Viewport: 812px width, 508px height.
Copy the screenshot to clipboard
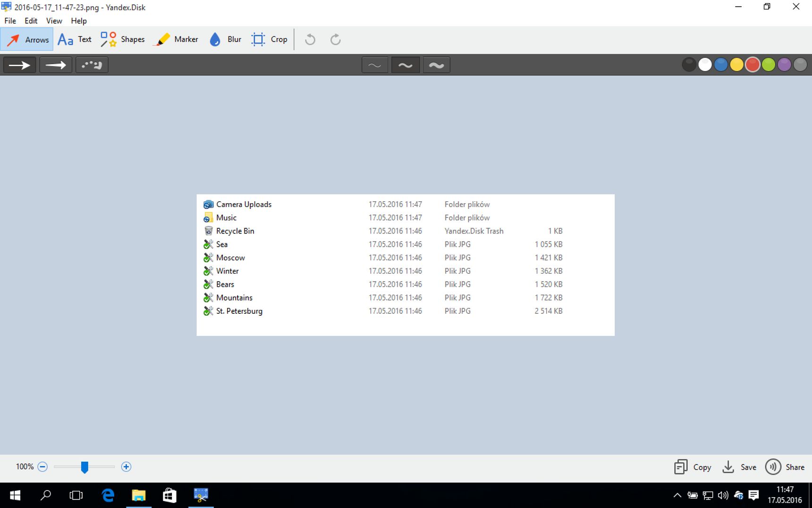coord(693,467)
